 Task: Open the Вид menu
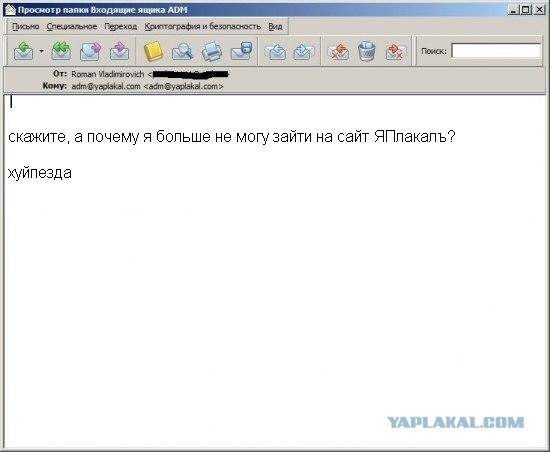coord(275,27)
